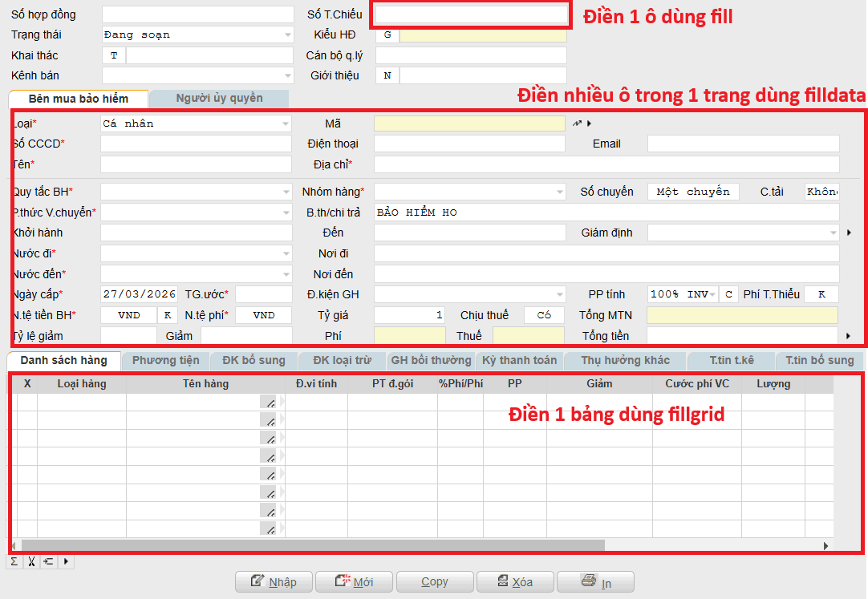Go to the Kỳ thanh toán tab

(519, 361)
